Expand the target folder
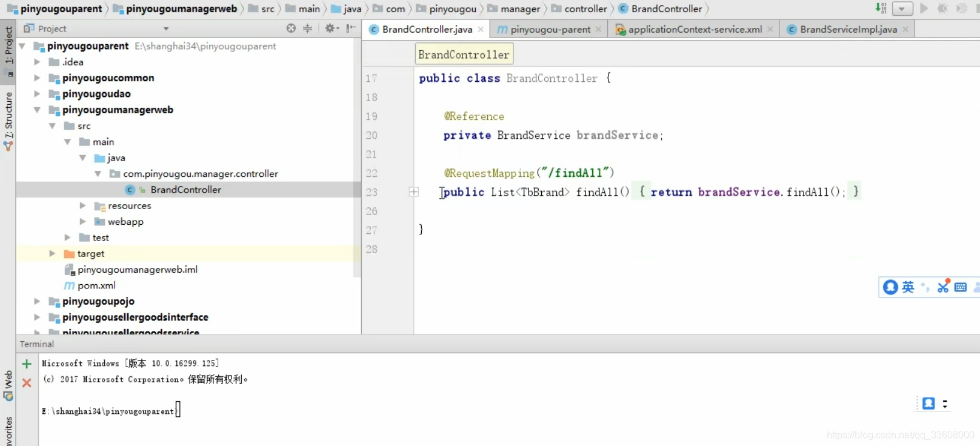Screen dimensions: 980x446 (x=52, y=253)
